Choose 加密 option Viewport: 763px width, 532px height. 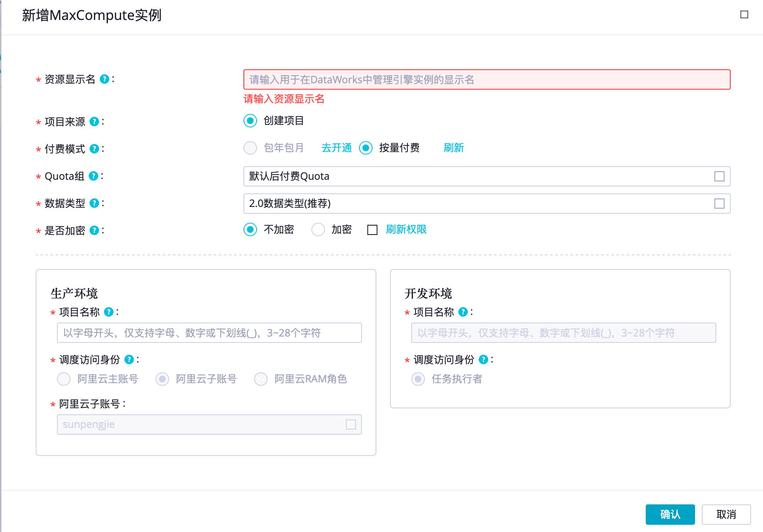pos(318,229)
